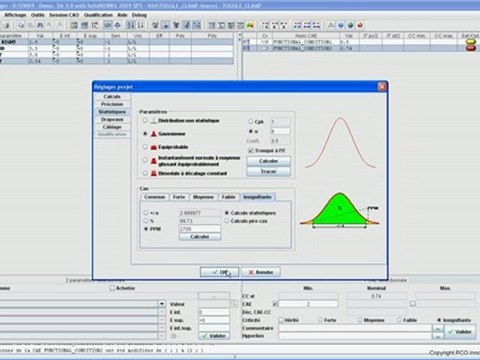
Task: Choose Instantanément normale à moyenne glissant option
Action: point(145,160)
